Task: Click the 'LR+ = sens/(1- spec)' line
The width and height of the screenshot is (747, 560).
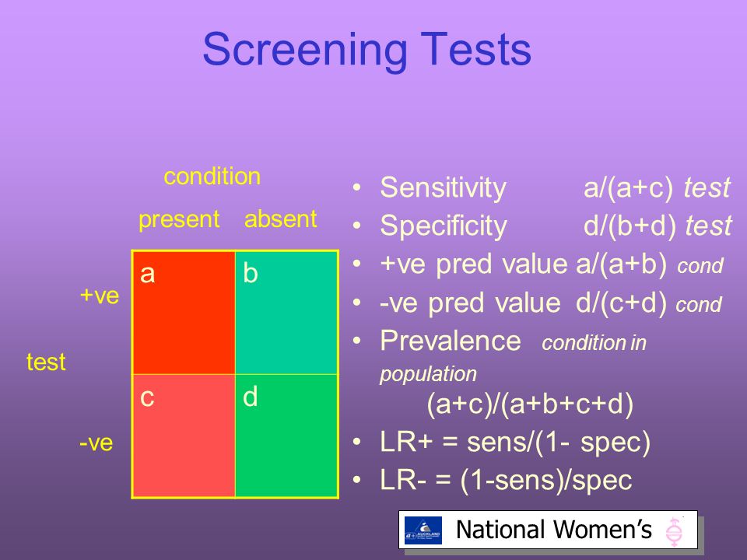Action: (515, 442)
